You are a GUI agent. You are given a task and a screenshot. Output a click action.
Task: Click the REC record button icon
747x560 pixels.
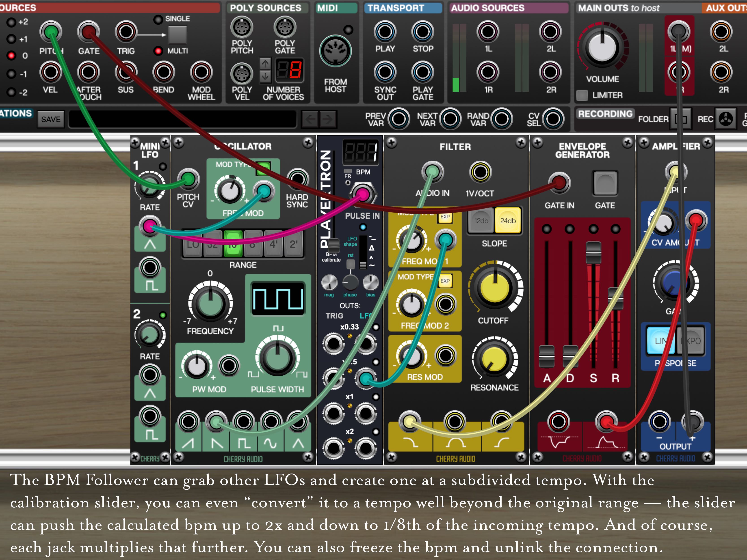pyautogui.click(x=725, y=119)
